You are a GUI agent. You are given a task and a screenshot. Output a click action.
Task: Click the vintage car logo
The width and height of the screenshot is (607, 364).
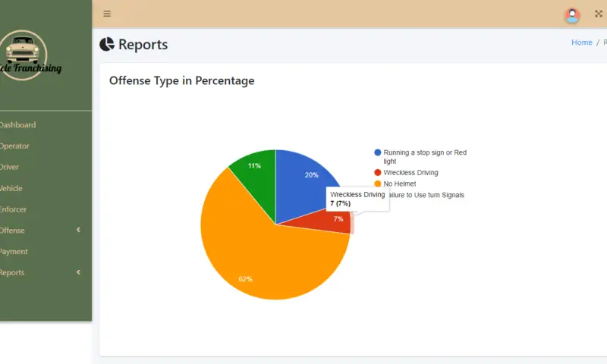click(24, 53)
